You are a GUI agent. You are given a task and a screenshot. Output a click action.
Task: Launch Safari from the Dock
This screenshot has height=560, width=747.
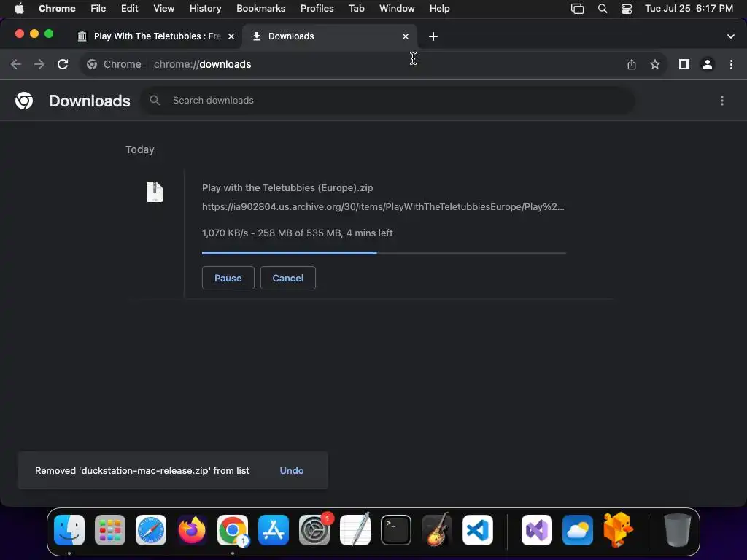click(x=151, y=529)
